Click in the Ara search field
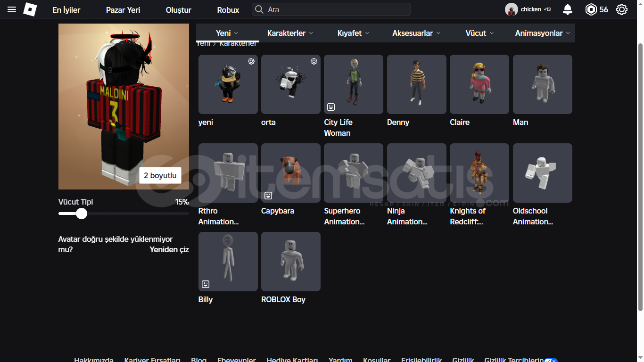The height and width of the screenshot is (362, 644). pos(331,9)
